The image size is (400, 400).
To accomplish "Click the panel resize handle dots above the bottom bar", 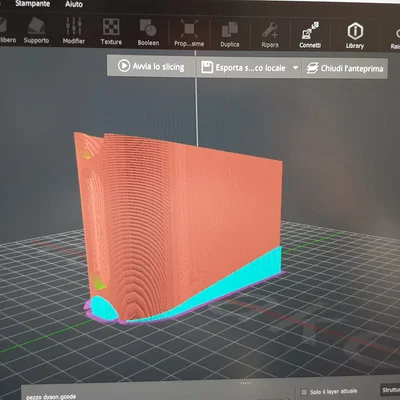I will (246, 383).
